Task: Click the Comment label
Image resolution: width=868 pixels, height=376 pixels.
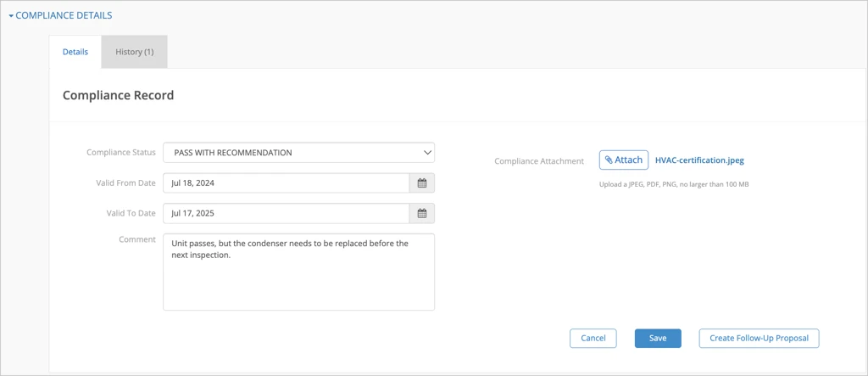Action: pyautogui.click(x=137, y=239)
